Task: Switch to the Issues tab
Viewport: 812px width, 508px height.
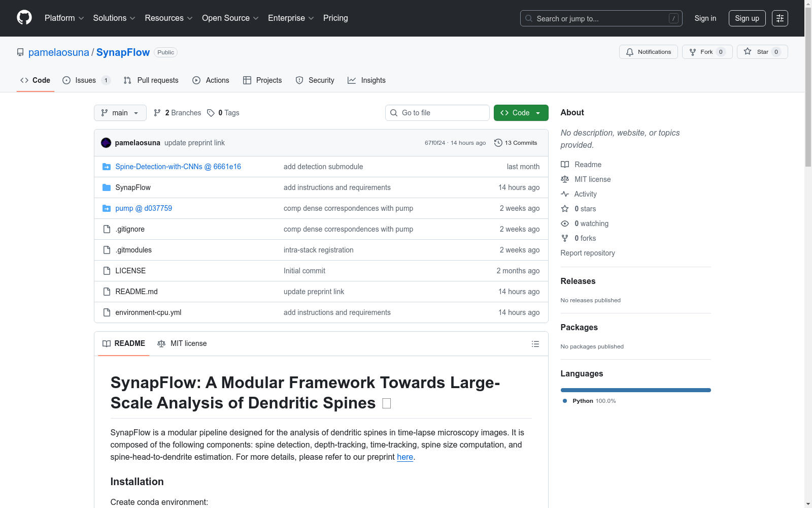Action: click(86, 80)
